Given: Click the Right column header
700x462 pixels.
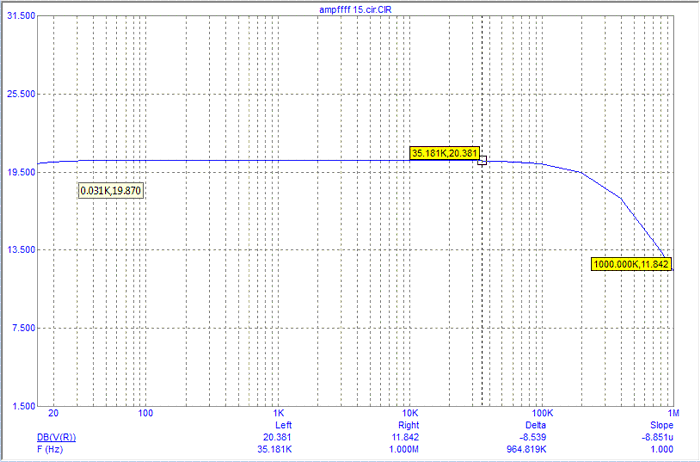Looking at the screenshot, I should [408, 425].
